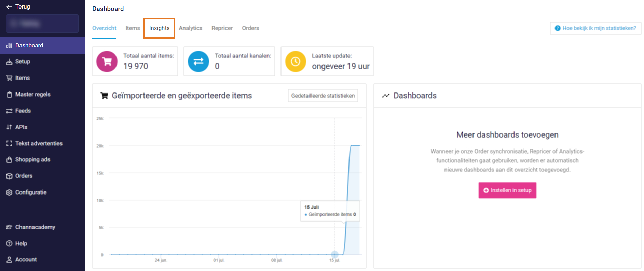Switch to the Items tab at the top
This screenshot has width=644, height=271.
coord(133,28)
